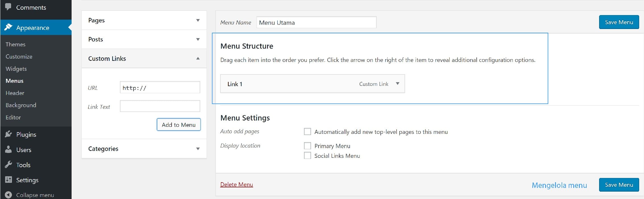The image size is (644, 199).
Task: Click the Menu Structure heading
Action: pyautogui.click(x=247, y=46)
